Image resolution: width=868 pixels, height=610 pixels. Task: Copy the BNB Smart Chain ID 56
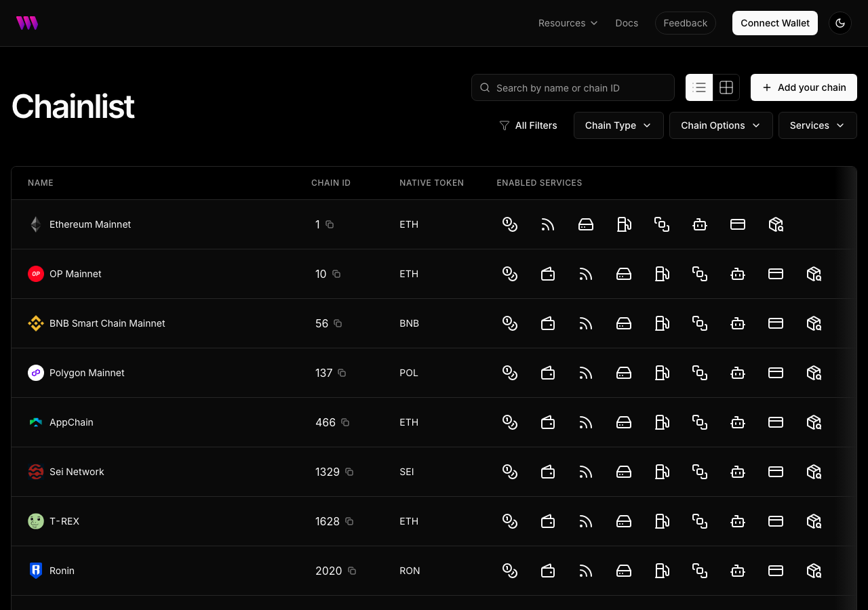(x=338, y=323)
